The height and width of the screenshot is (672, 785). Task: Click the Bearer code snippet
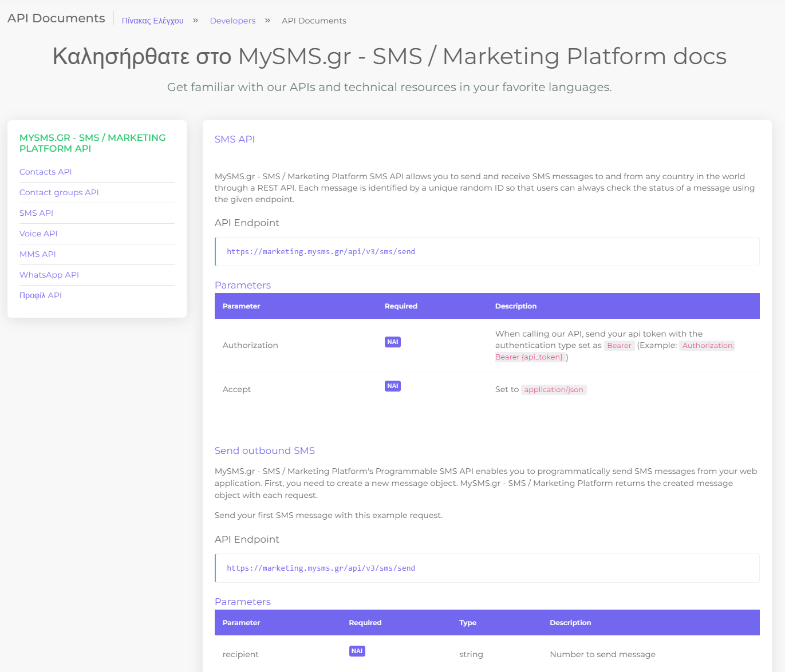[619, 345]
